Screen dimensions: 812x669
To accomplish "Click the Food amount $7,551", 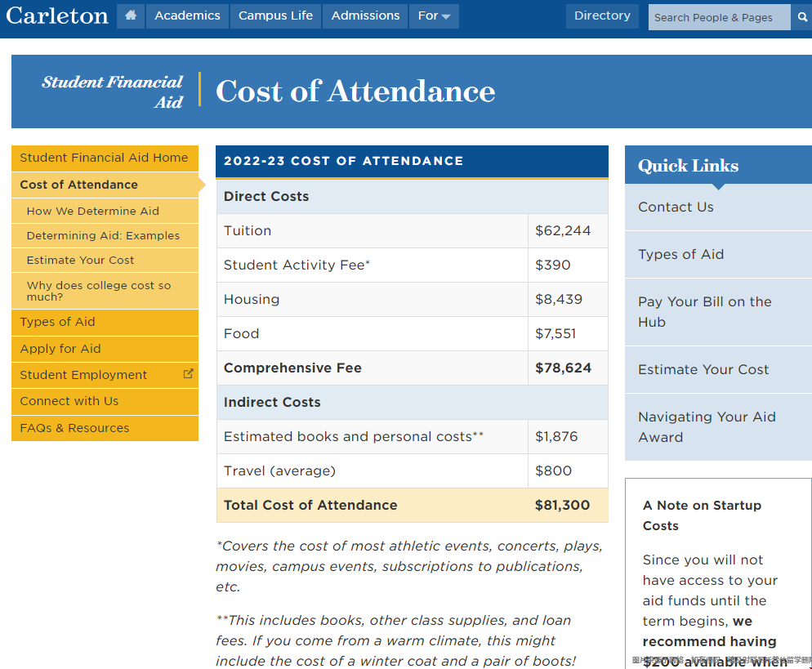I will 555,334.
